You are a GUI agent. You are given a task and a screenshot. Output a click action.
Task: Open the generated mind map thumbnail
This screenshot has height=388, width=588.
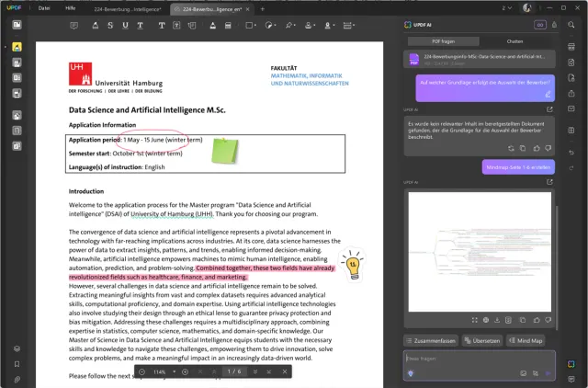pos(479,251)
